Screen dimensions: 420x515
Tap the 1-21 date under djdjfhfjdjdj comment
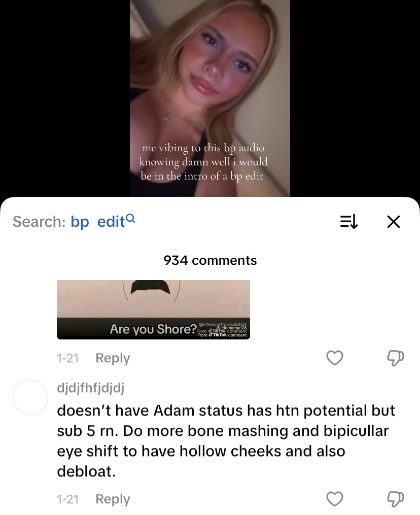[67, 499]
